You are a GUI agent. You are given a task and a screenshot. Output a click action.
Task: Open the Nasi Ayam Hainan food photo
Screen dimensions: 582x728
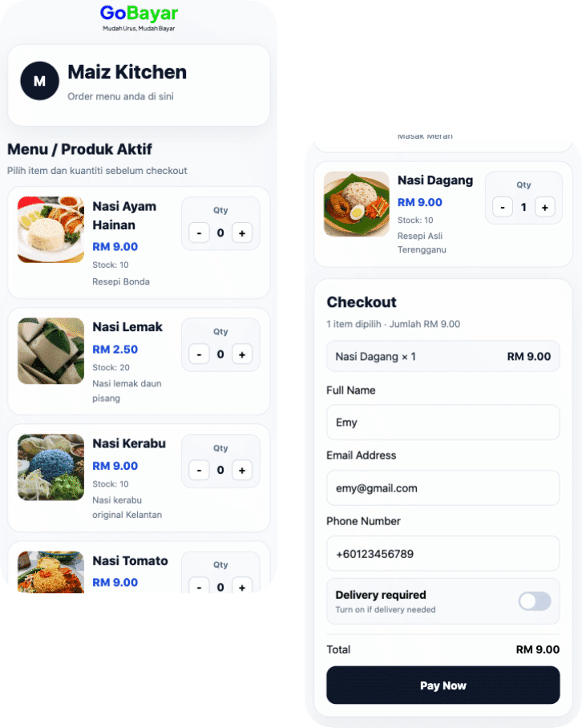click(51, 229)
